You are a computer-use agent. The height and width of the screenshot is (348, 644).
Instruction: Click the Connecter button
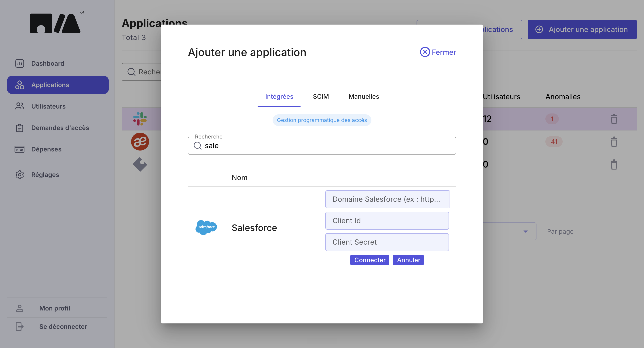[x=369, y=260]
